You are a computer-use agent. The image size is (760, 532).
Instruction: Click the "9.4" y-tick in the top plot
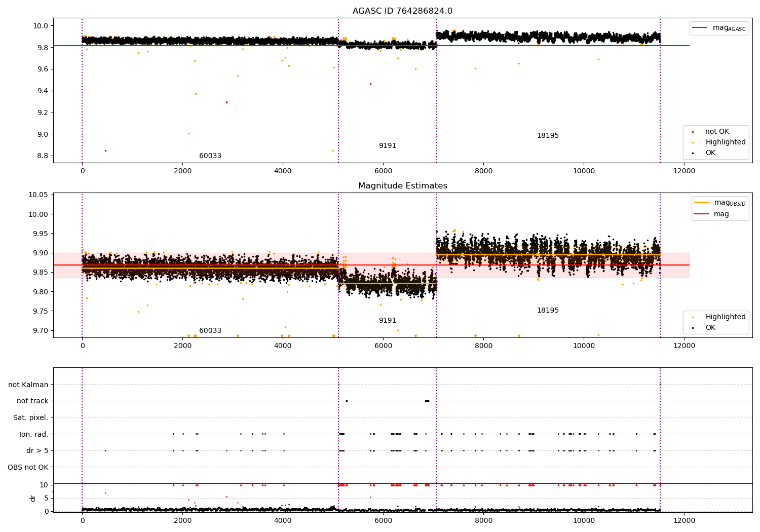(42, 91)
